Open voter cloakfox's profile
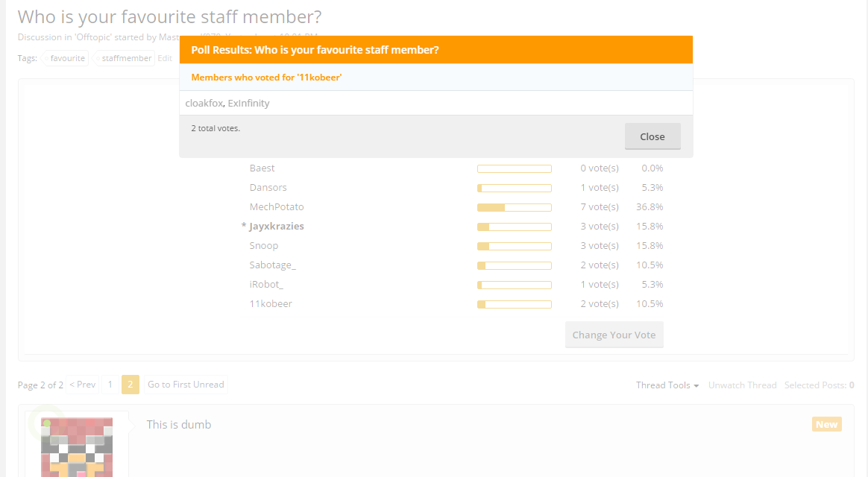Image resolution: width=868 pixels, height=477 pixels. click(x=204, y=103)
